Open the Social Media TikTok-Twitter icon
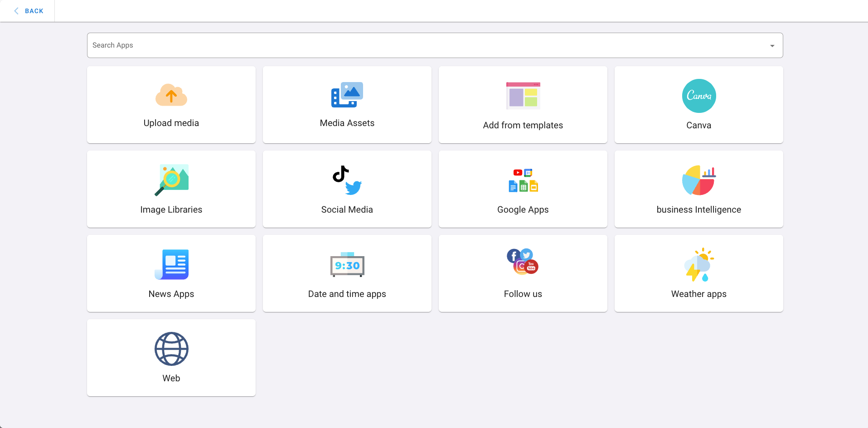 click(x=347, y=180)
